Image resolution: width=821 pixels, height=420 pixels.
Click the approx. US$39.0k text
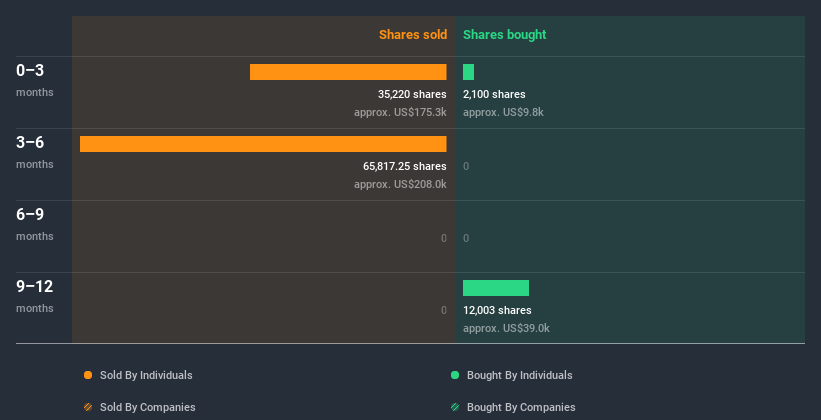pyautogui.click(x=506, y=328)
